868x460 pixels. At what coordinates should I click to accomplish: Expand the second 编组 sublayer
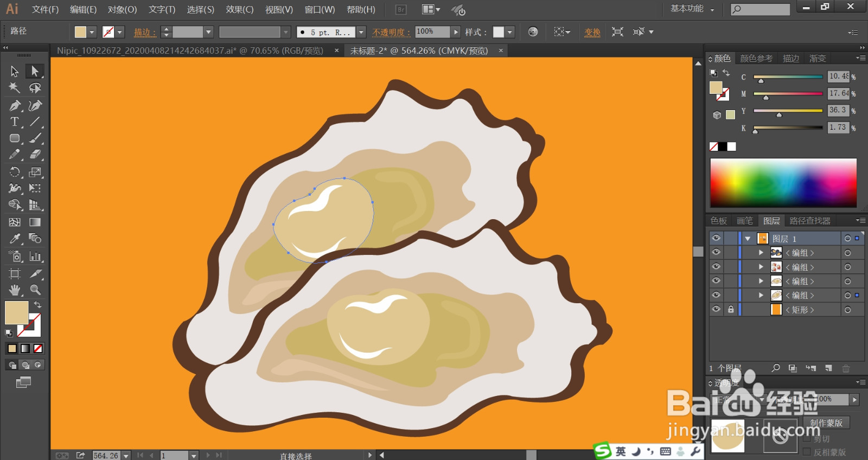(x=761, y=267)
